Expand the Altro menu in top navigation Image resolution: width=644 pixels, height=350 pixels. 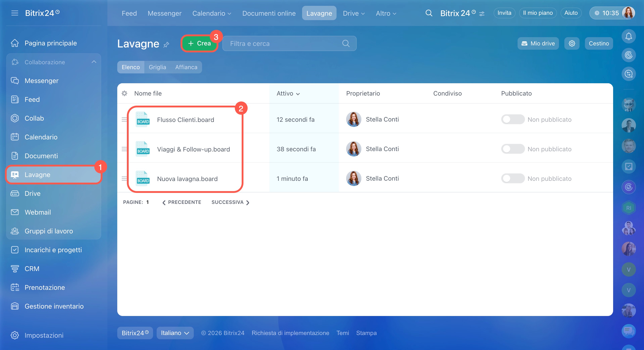(386, 13)
